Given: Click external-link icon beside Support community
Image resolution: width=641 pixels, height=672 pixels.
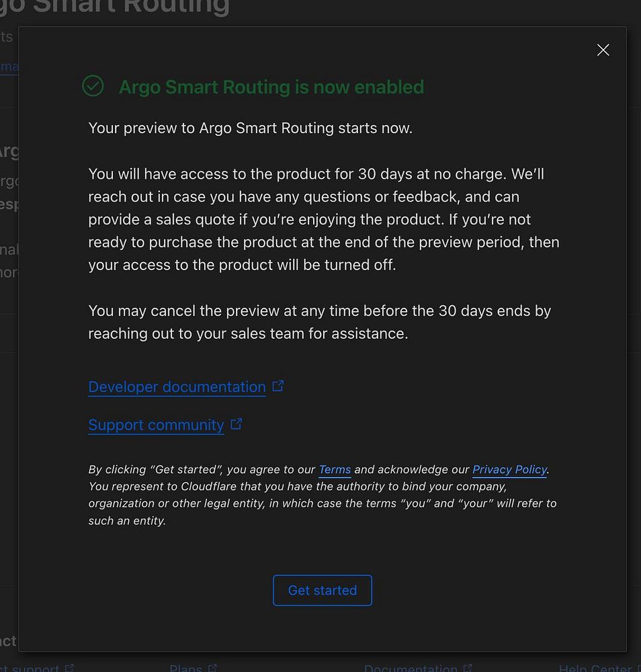Looking at the screenshot, I should (236, 424).
